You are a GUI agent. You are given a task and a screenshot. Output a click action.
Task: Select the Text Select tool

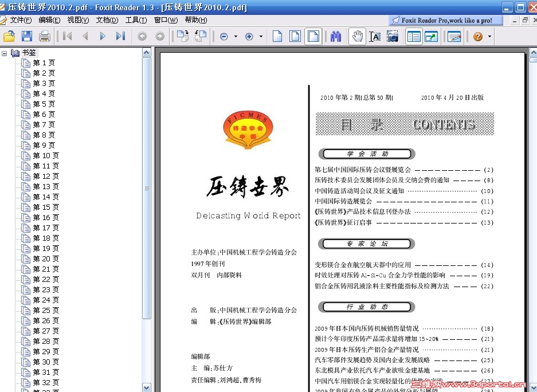375,36
